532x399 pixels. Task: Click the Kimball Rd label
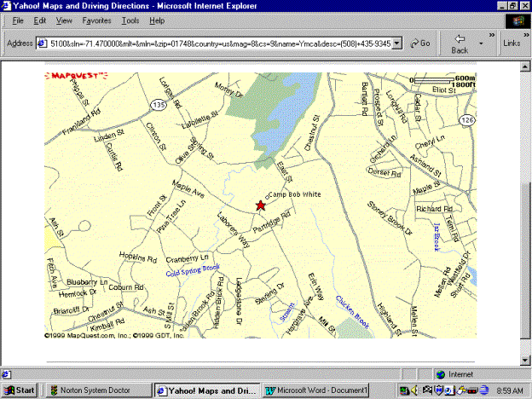(107, 325)
